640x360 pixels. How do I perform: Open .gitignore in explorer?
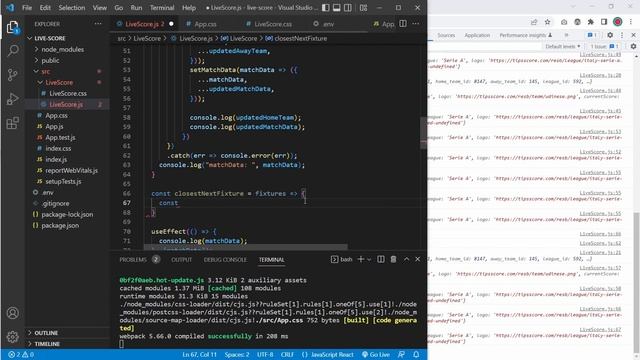pyautogui.click(x=56, y=203)
